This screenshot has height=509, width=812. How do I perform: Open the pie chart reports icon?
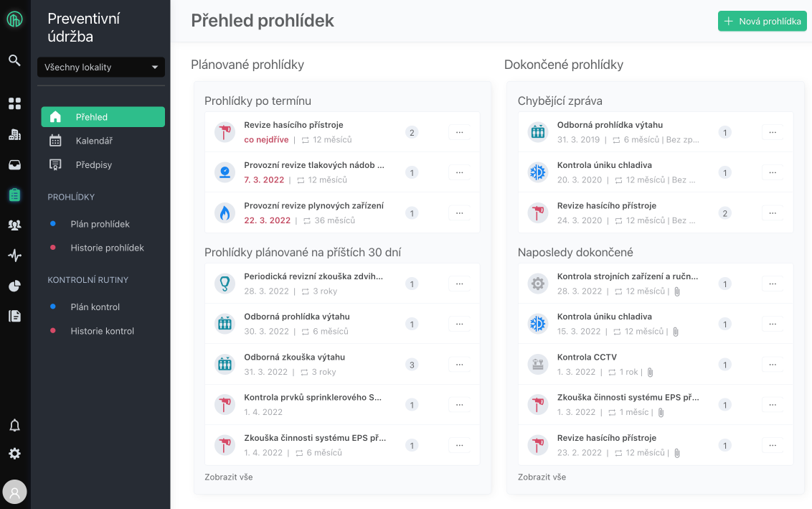click(14, 286)
